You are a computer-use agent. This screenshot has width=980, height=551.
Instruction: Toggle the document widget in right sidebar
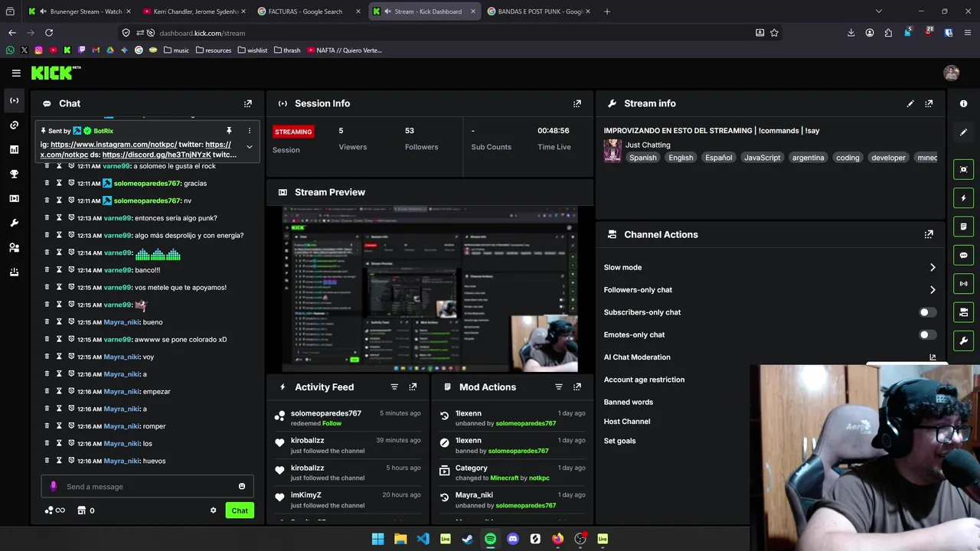point(964,227)
